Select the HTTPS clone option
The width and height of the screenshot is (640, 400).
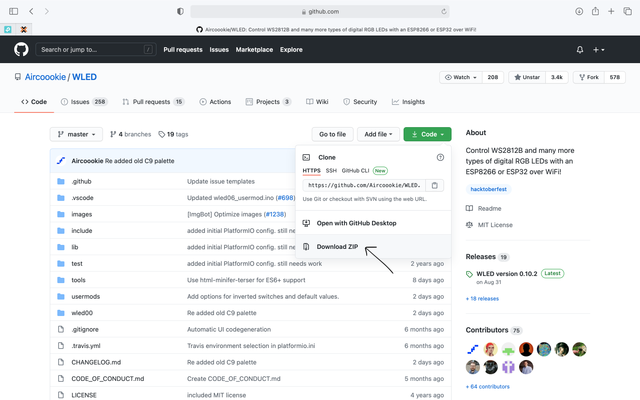pyautogui.click(x=311, y=171)
